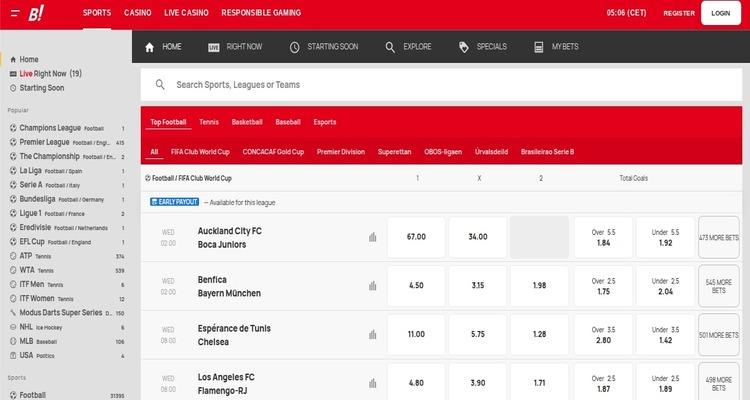Screen dimensions: 750x400
Task: Click the live icon beside Live Right Now in sidebar
Action: tap(13, 74)
